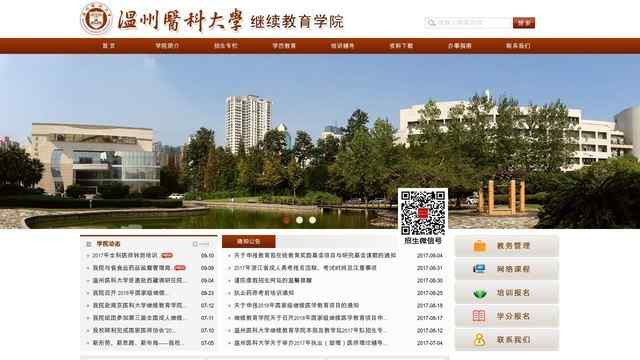The image size is (640, 360).
Task: Click the 招生微信号 QR code image
Action: pos(423,213)
